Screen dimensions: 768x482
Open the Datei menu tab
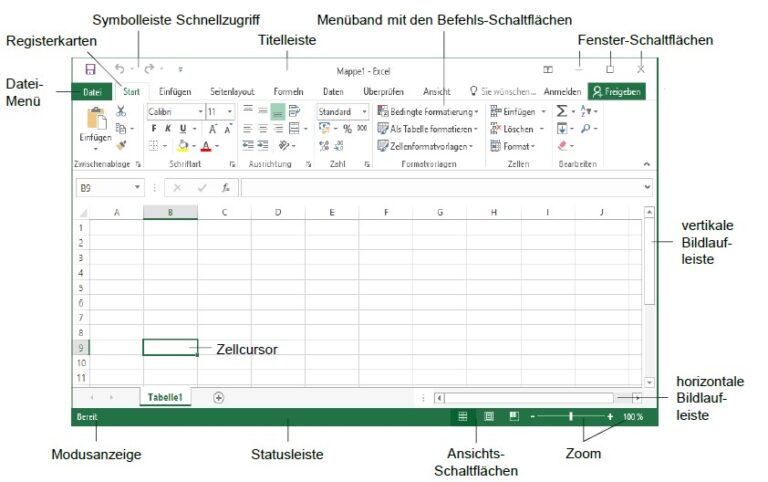tap(92, 92)
